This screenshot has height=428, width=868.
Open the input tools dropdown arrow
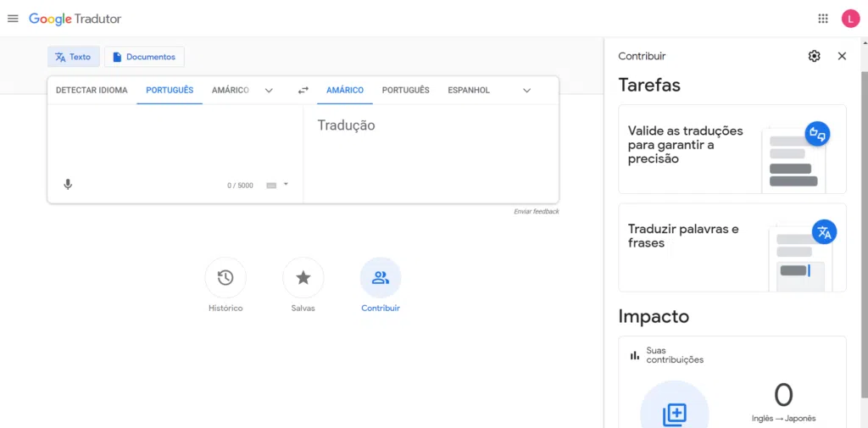tap(287, 184)
